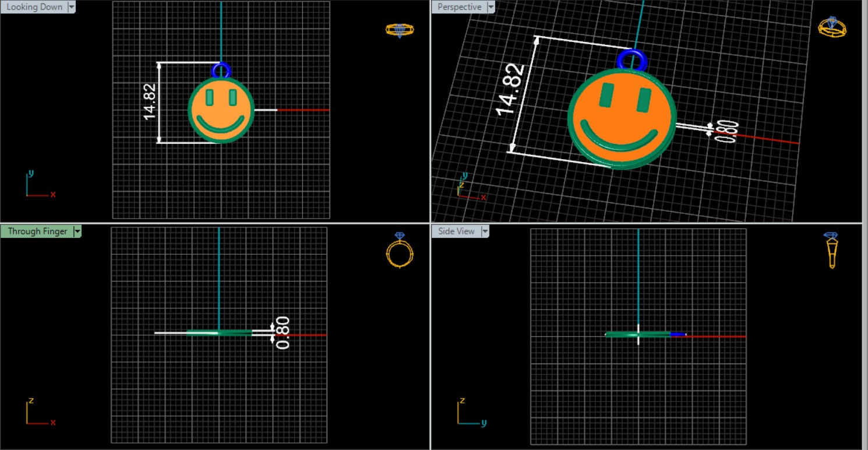Activate the Looking Down viewport title
Screen dimensions: 868x450
pos(34,7)
